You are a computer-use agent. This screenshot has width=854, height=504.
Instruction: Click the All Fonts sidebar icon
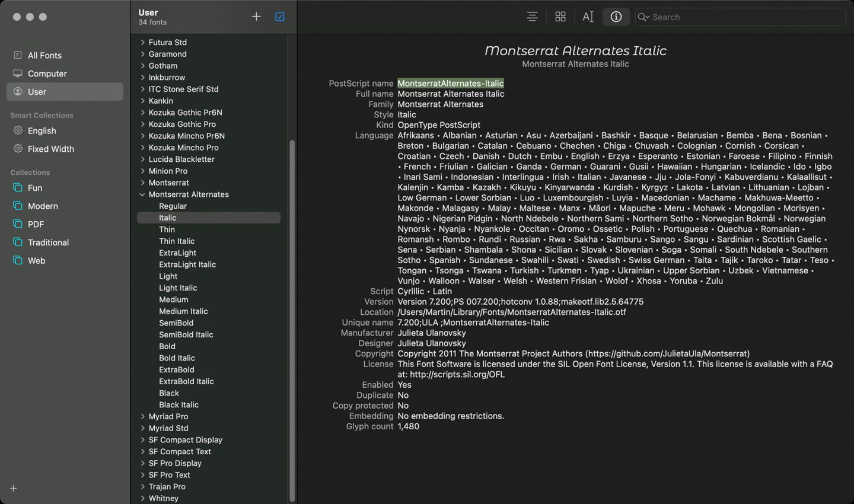18,55
